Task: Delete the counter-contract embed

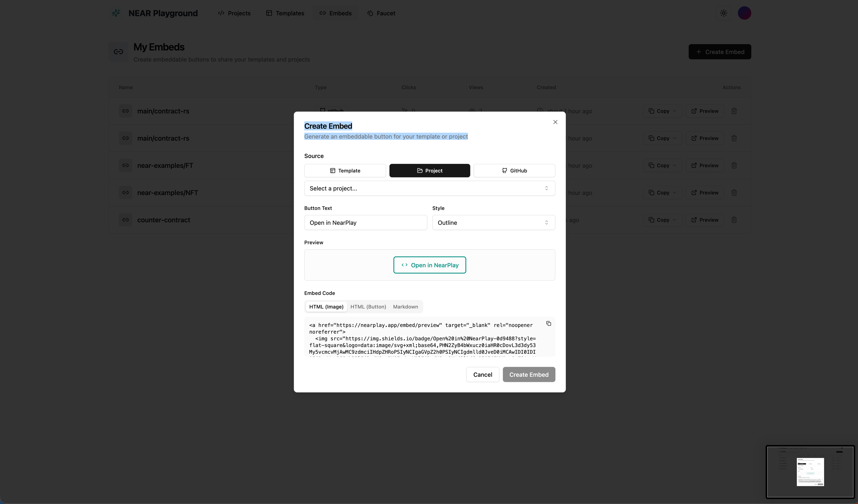Action: pyautogui.click(x=734, y=220)
